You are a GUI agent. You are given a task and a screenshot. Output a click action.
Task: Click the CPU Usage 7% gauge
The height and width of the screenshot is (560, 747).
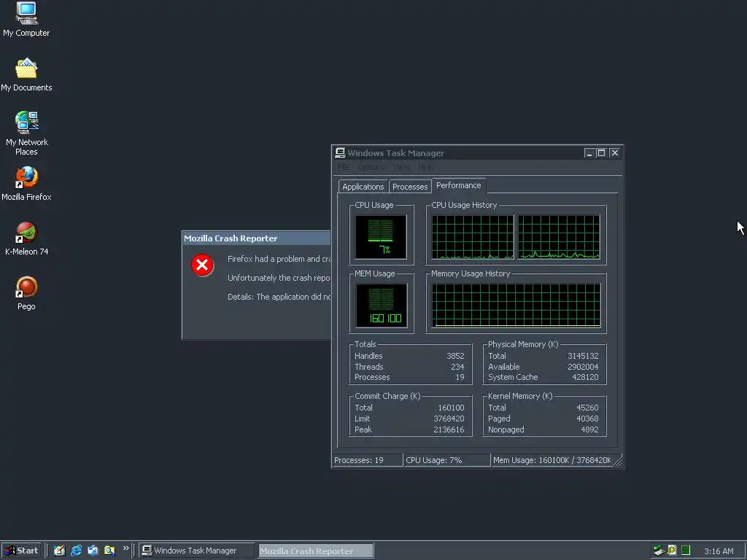coord(381,237)
